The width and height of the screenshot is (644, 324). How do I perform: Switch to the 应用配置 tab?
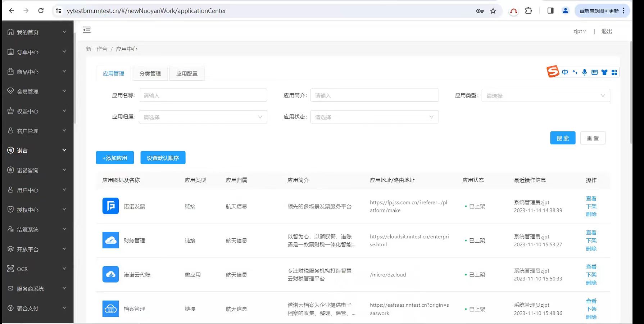click(187, 73)
